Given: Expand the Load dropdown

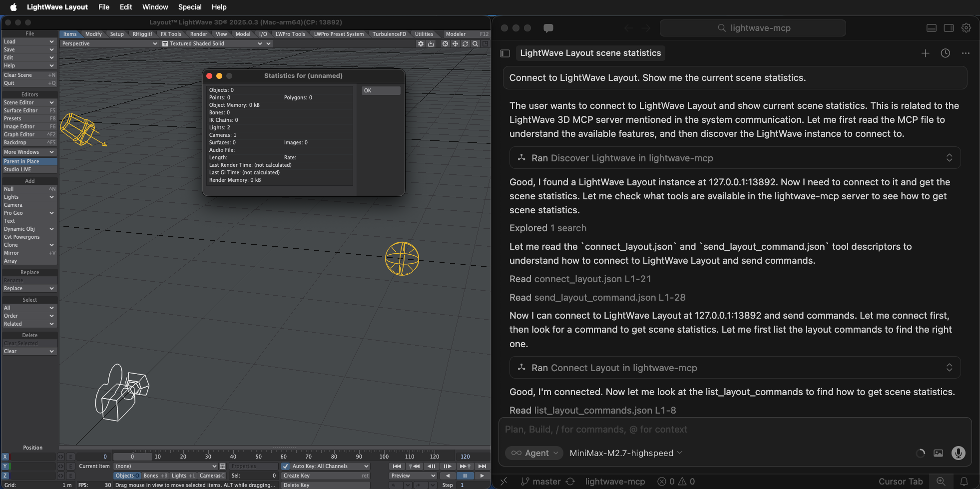Looking at the screenshot, I should click(x=29, y=41).
